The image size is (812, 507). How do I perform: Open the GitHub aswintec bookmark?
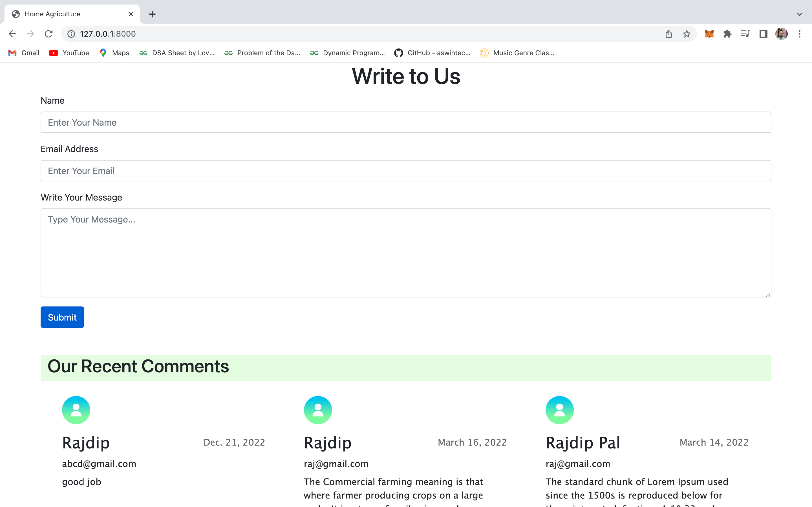[x=432, y=53]
